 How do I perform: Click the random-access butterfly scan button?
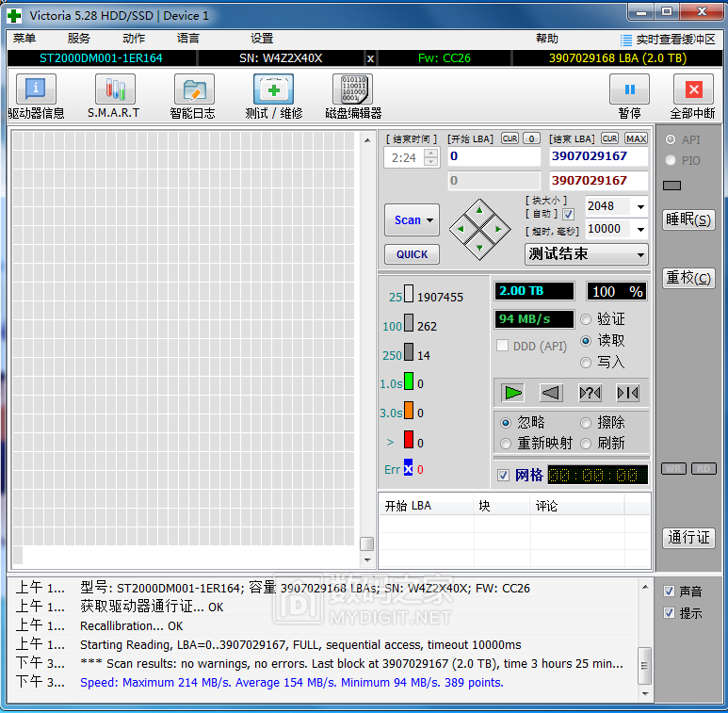point(590,393)
